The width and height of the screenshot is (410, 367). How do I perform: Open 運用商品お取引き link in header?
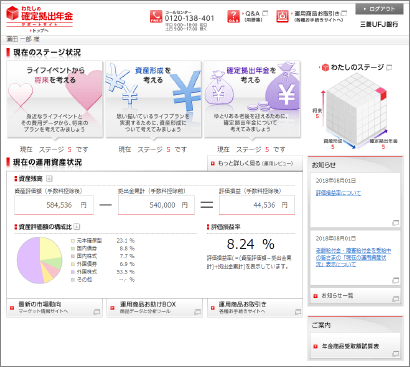317,14
